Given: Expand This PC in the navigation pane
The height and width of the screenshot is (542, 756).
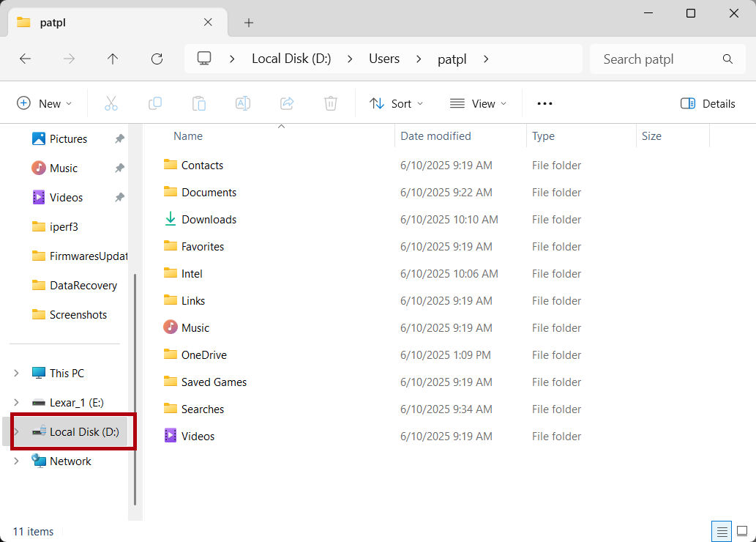Looking at the screenshot, I should coord(16,373).
